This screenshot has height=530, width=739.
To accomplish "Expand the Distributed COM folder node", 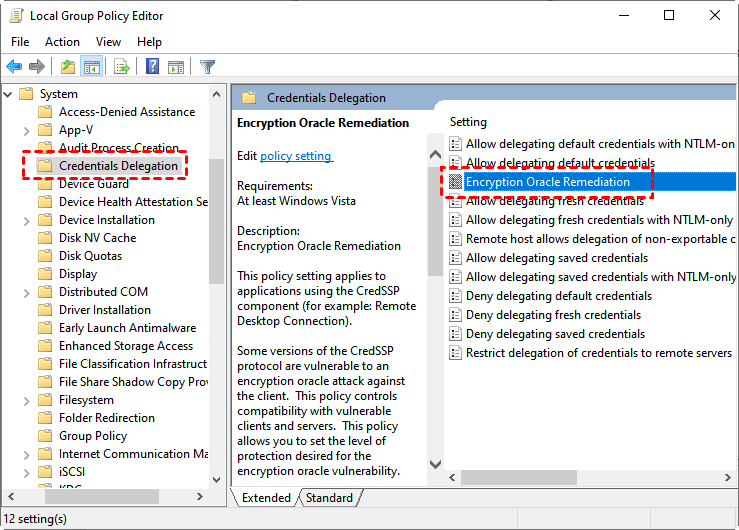I will click(26, 292).
